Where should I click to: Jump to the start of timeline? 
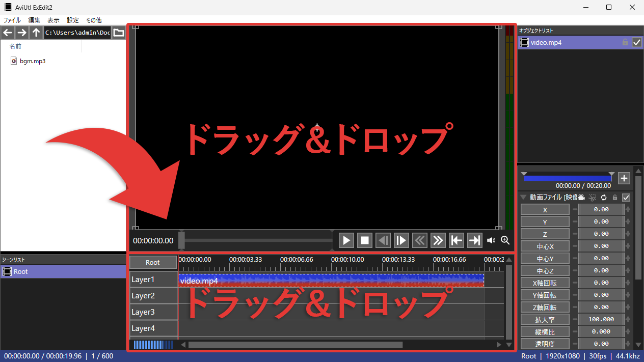point(456,240)
